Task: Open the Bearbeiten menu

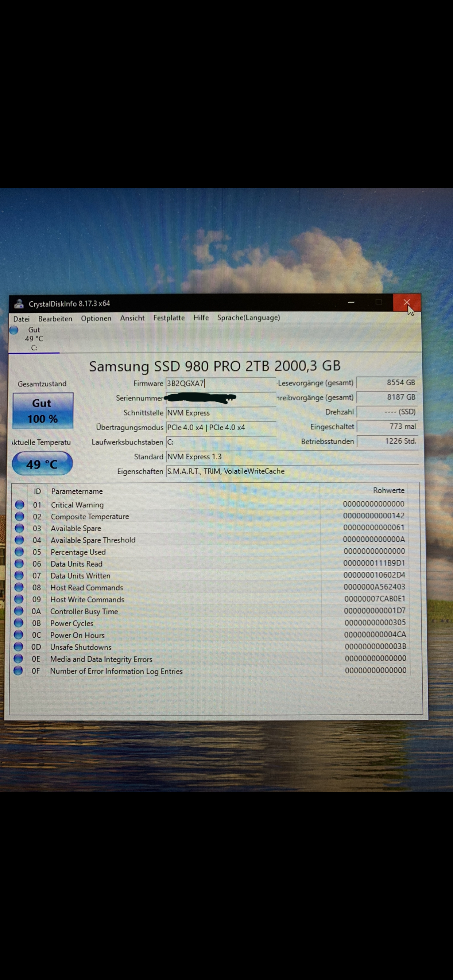Action: click(x=55, y=319)
